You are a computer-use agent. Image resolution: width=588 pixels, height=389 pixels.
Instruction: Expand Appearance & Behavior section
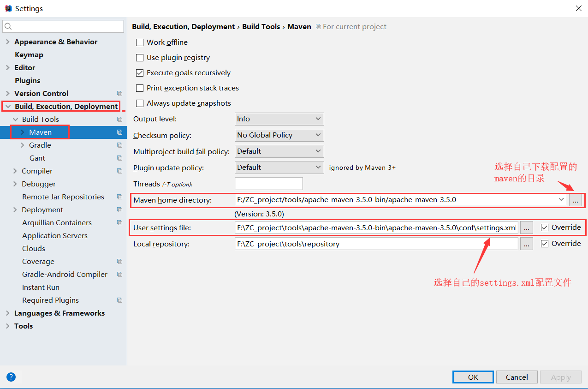click(x=7, y=42)
